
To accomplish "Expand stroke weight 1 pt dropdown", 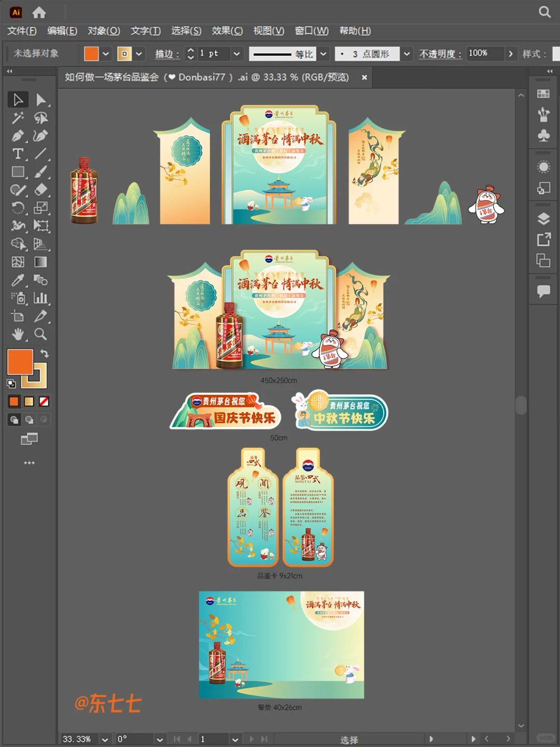I will point(236,53).
